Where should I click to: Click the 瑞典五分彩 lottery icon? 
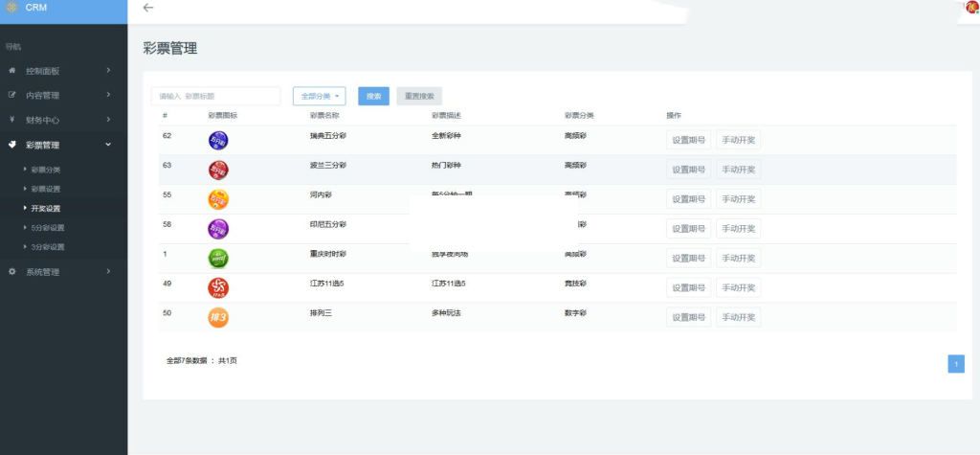tap(218, 141)
